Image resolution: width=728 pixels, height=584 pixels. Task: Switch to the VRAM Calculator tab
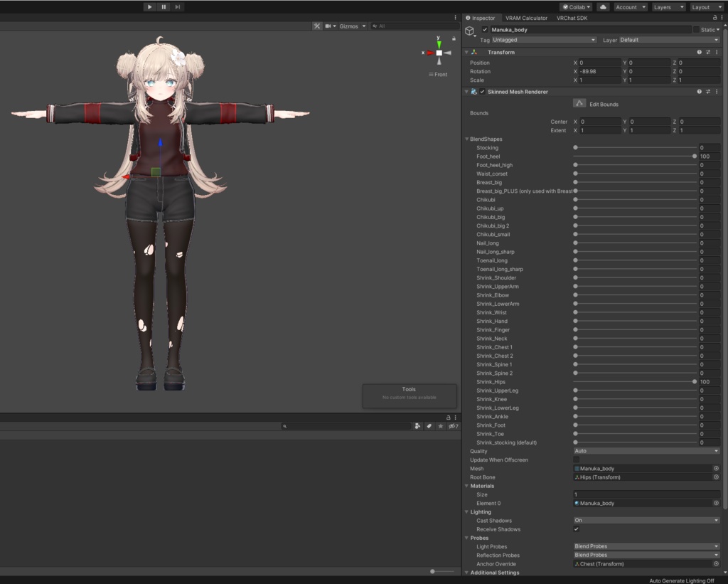point(526,18)
